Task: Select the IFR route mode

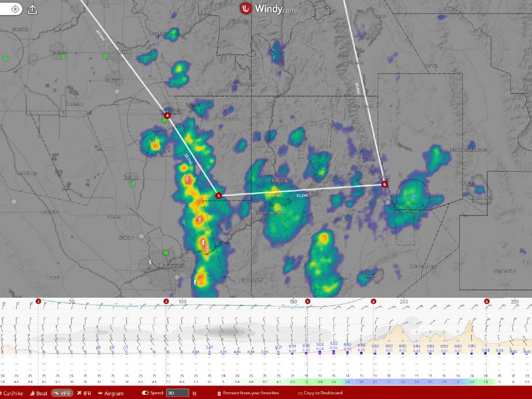Action: 84,393
